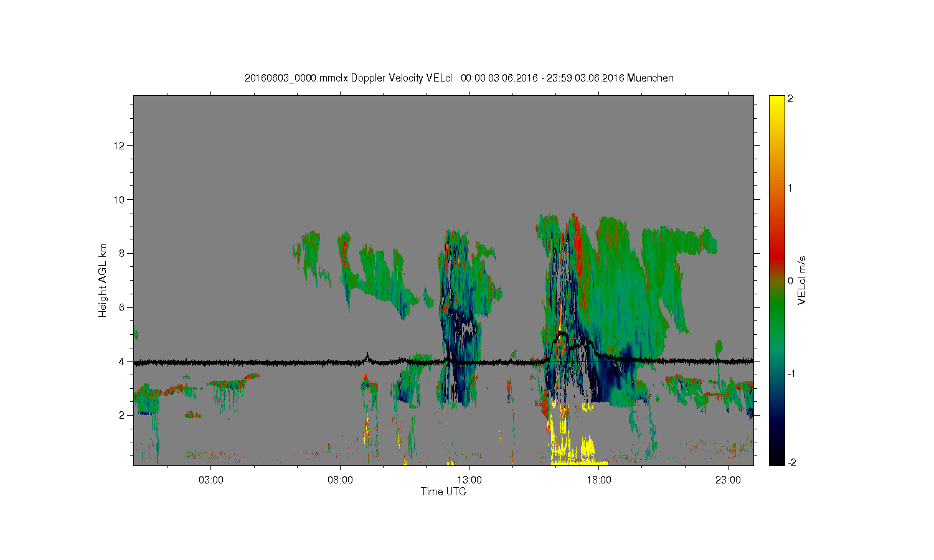
Task: Click the 'VELcl m/s' colorbar label
Action: point(802,280)
